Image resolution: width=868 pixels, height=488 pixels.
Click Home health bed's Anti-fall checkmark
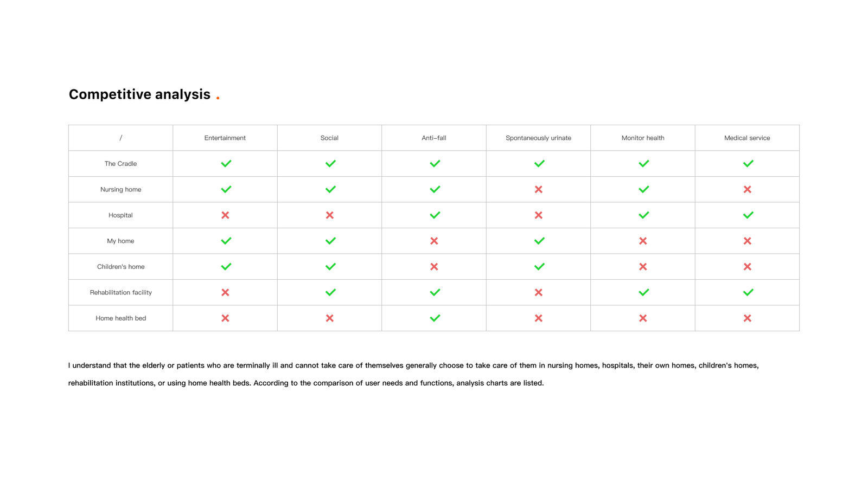click(435, 318)
